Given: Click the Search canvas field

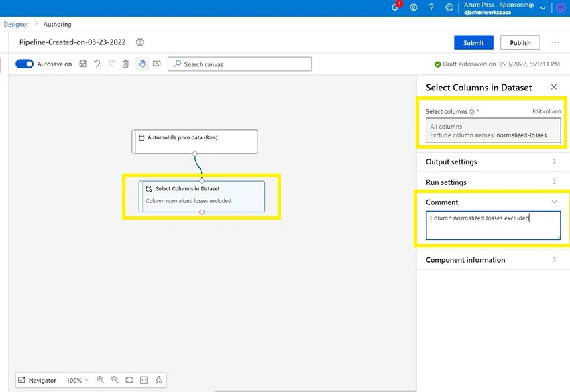Looking at the screenshot, I should pyautogui.click(x=239, y=64).
